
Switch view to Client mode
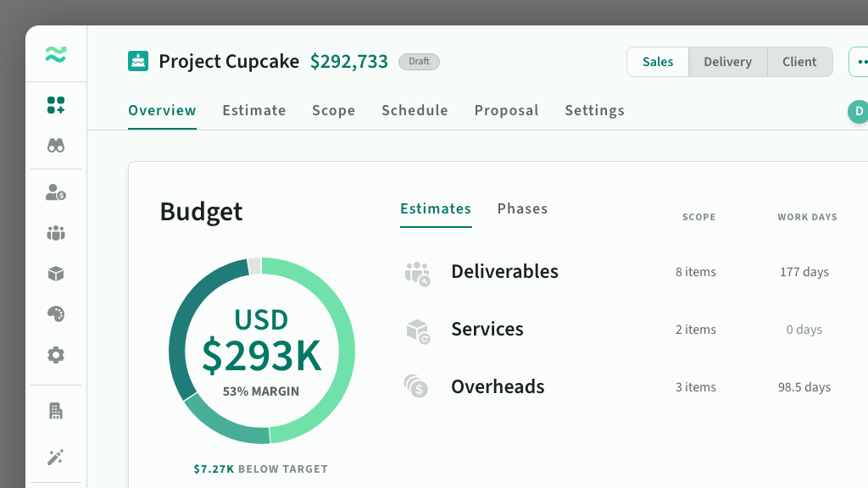pos(799,62)
